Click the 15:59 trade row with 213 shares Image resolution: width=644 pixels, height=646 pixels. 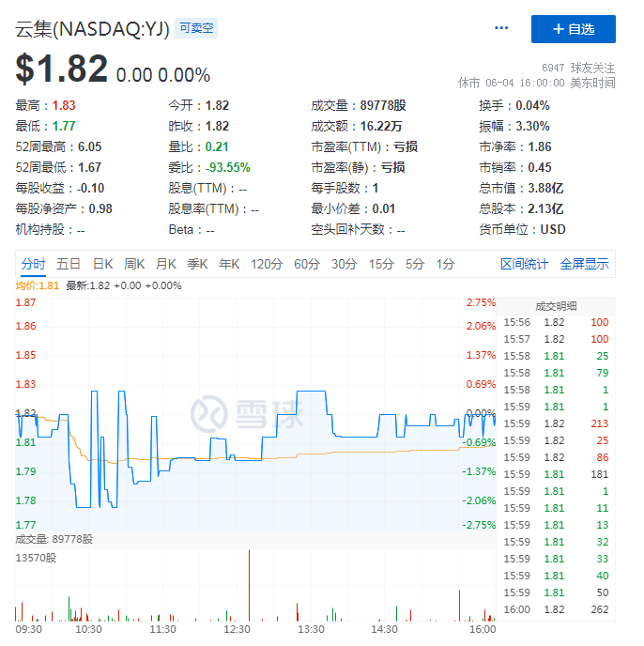556,423
